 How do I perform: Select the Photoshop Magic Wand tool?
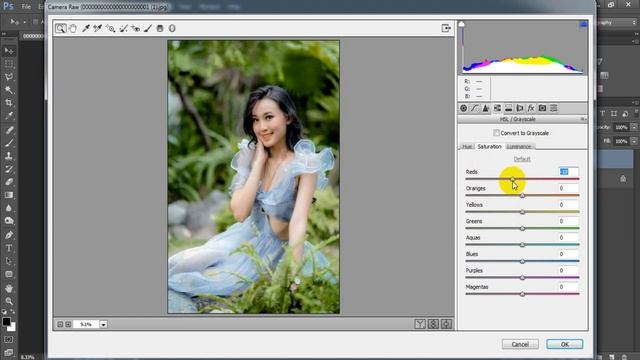9,90
